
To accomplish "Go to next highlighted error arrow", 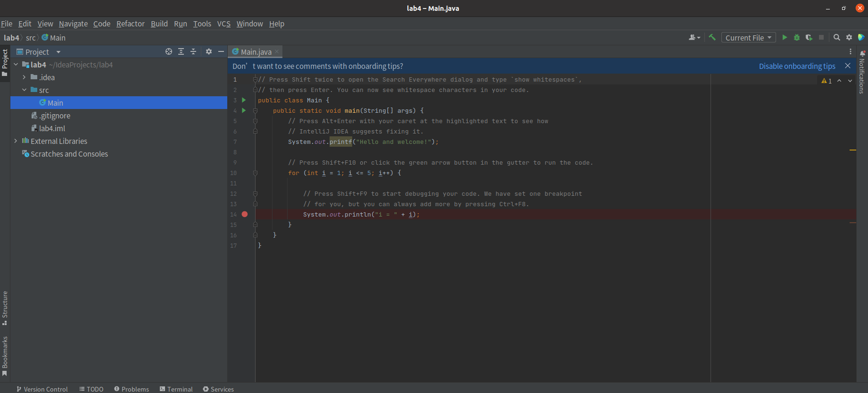I will pos(850,81).
